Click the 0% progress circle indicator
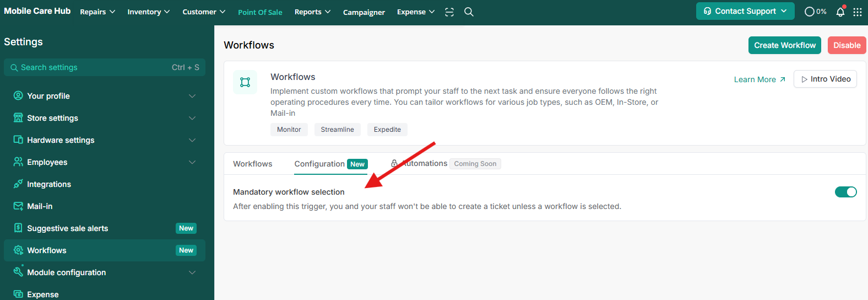 tap(816, 12)
